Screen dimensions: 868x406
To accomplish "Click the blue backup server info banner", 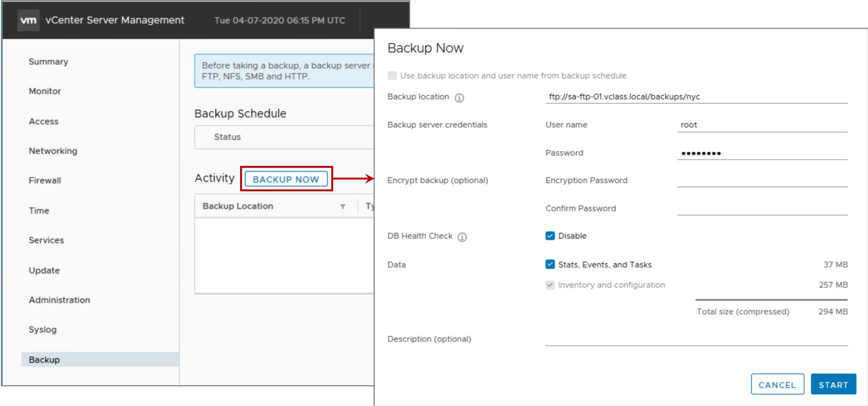I will click(x=284, y=71).
